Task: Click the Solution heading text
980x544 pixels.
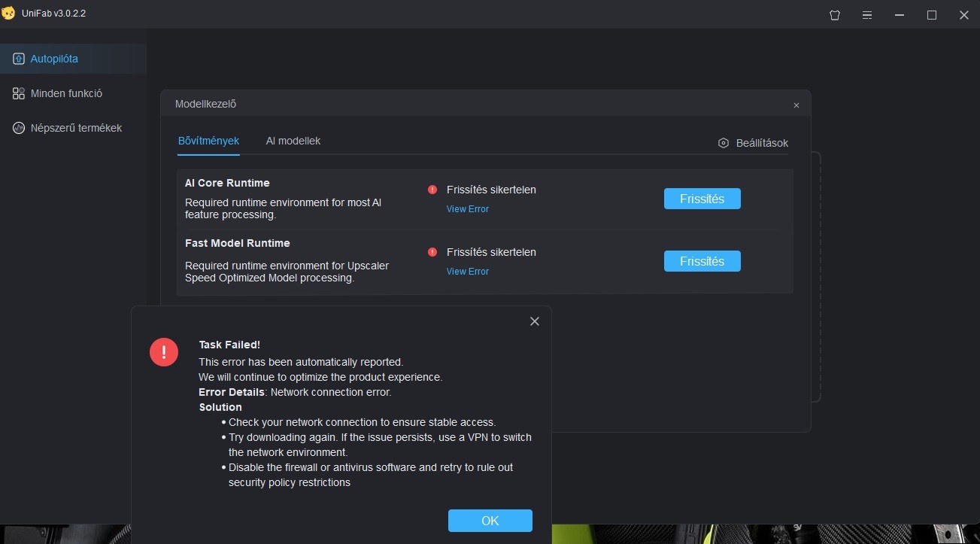Action: click(x=220, y=407)
